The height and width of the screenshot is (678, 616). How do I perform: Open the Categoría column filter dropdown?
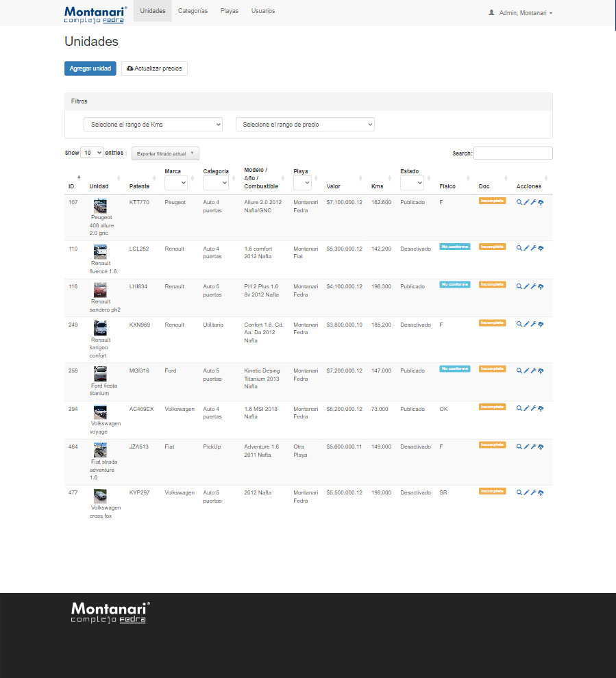coord(215,183)
